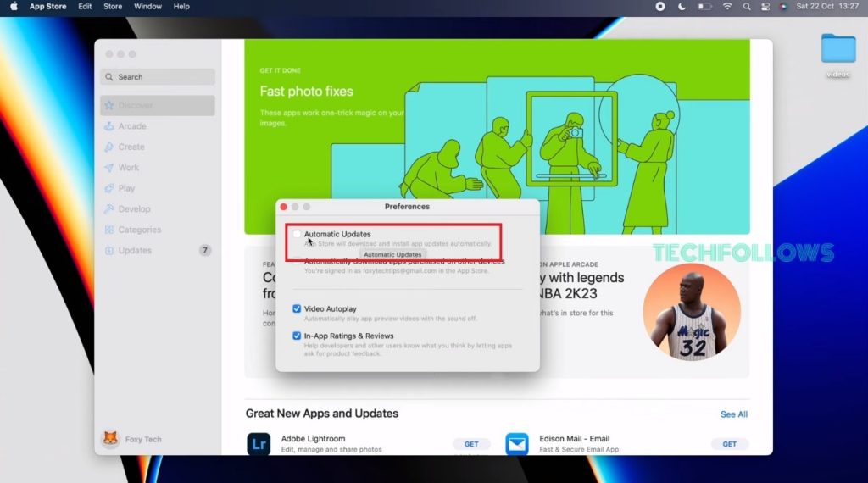868x483 pixels.
Task: Uncheck In-App Ratings & Reviews checkbox
Action: point(297,336)
